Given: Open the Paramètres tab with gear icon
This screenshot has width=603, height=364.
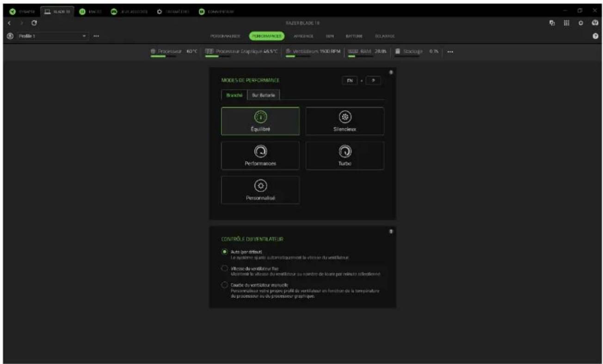Looking at the screenshot, I should point(173,11).
